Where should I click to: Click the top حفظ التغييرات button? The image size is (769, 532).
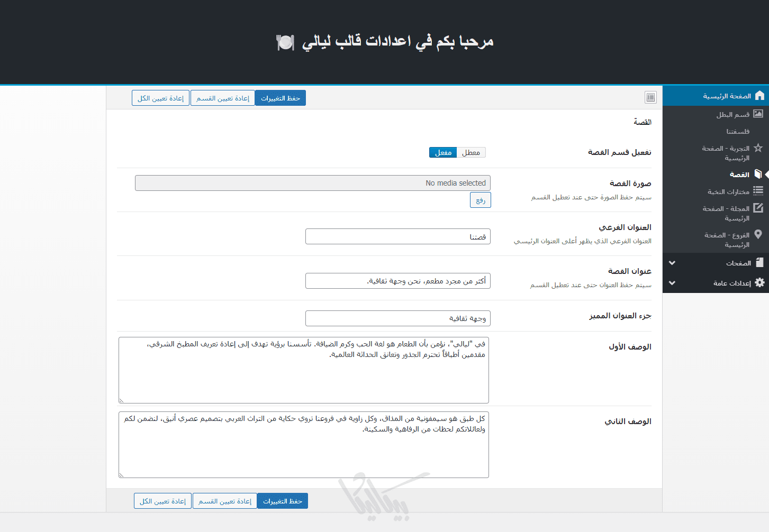tap(281, 98)
